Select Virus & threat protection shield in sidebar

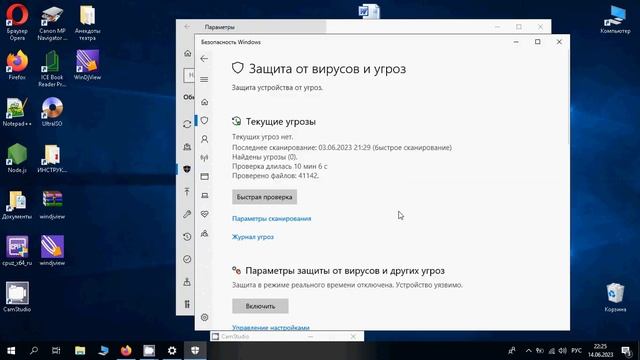[204, 120]
